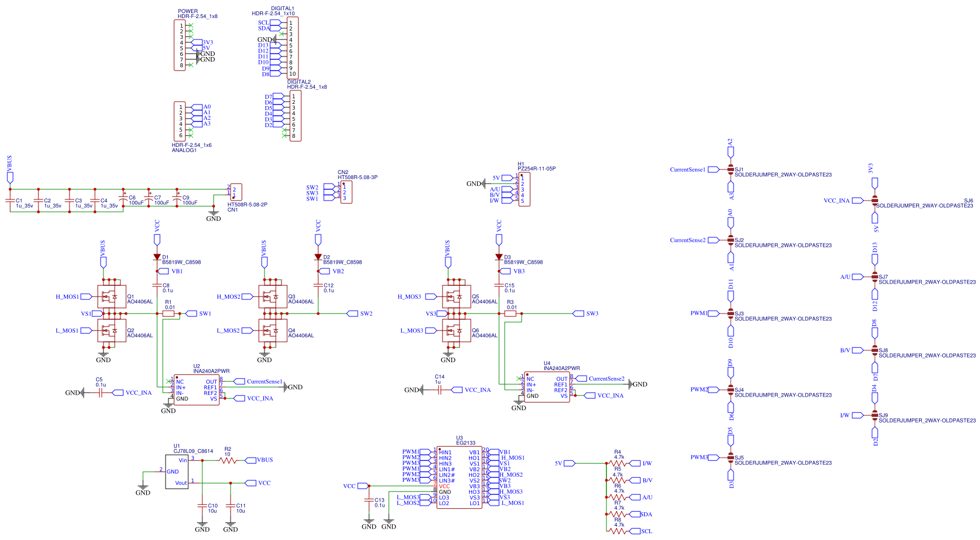Pick the SJ4 solder jumper symbol

point(731,389)
